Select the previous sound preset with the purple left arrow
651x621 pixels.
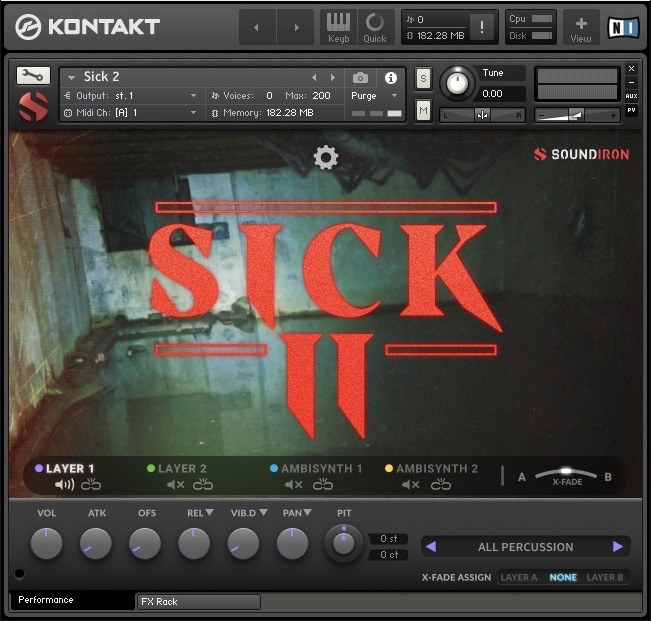point(431,547)
